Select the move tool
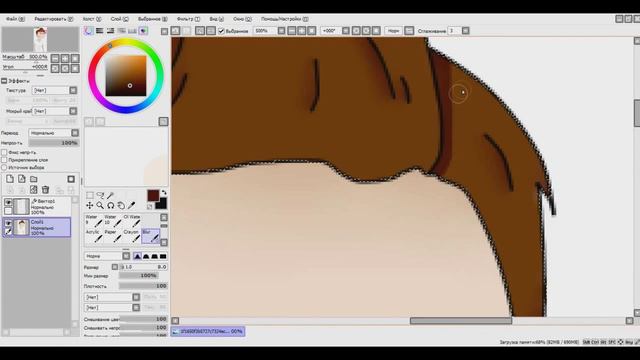640x360 pixels. tap(90, 205)
